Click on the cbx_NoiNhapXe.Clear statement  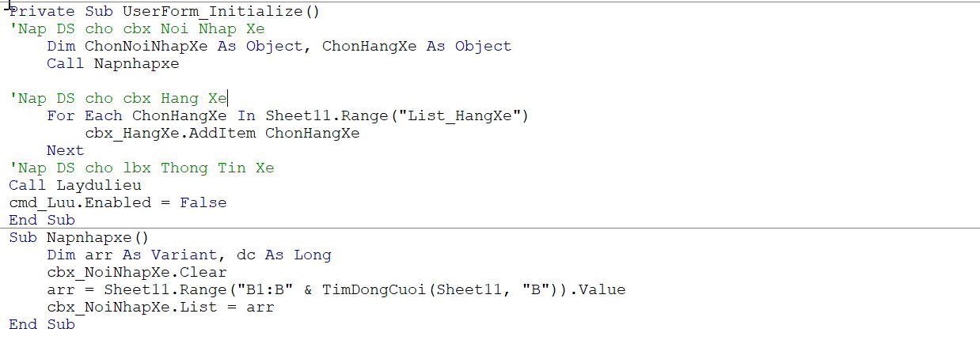pyautogui.click(x=136, y=272)
